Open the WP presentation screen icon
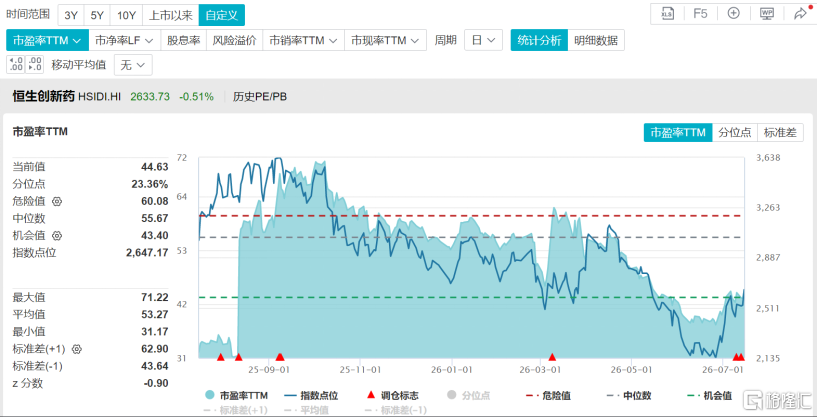This screenshot has width=818, height=417. [766, 14]
